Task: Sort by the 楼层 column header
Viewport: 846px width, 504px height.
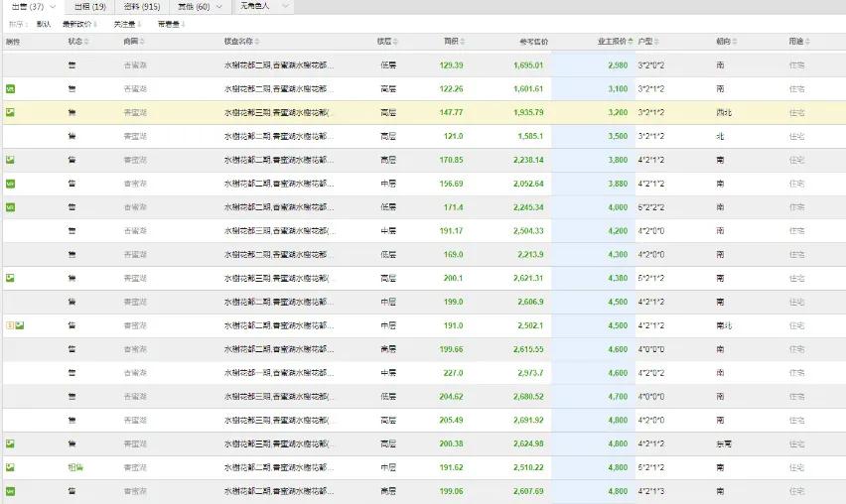Action: coord(387,42)
